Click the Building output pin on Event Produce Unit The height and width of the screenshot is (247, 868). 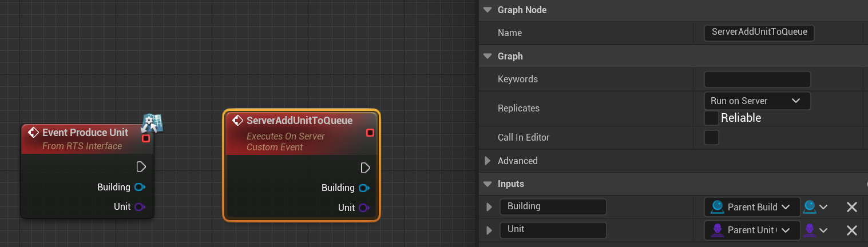[139, 187]
